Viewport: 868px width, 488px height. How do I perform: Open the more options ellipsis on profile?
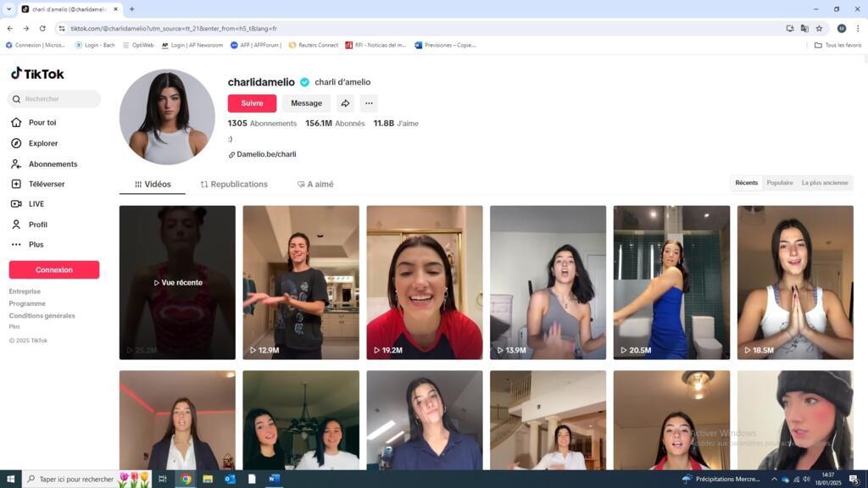coord(368,103)
